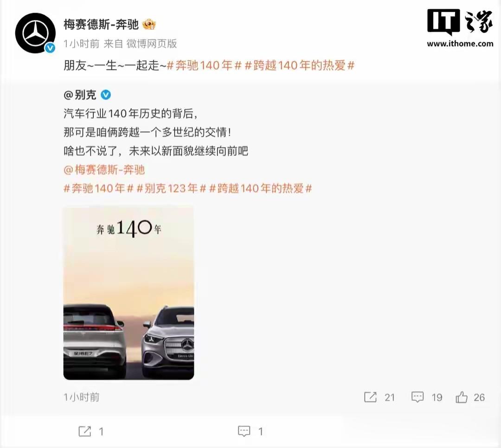
Task: Click the crown membership badge icon
Action: [x=148, y=25]
